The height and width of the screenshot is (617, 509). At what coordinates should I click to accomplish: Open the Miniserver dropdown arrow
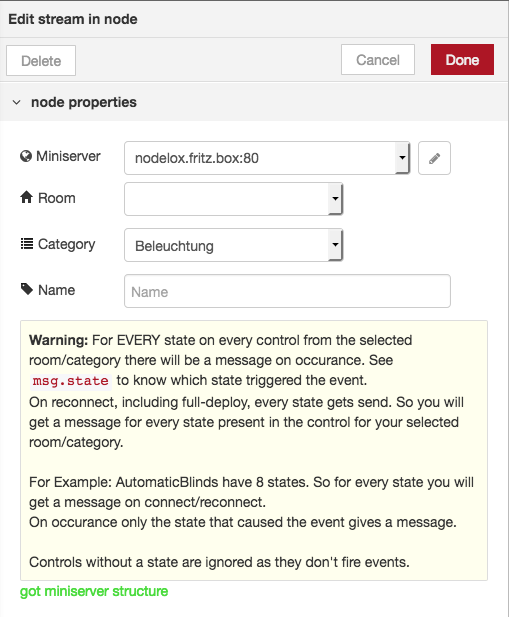click(402, 158)
